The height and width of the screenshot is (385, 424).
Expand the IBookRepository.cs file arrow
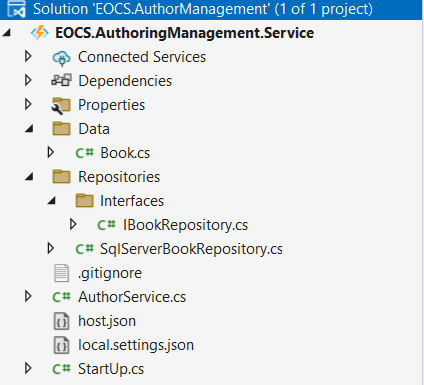click(x=73, y=224)
